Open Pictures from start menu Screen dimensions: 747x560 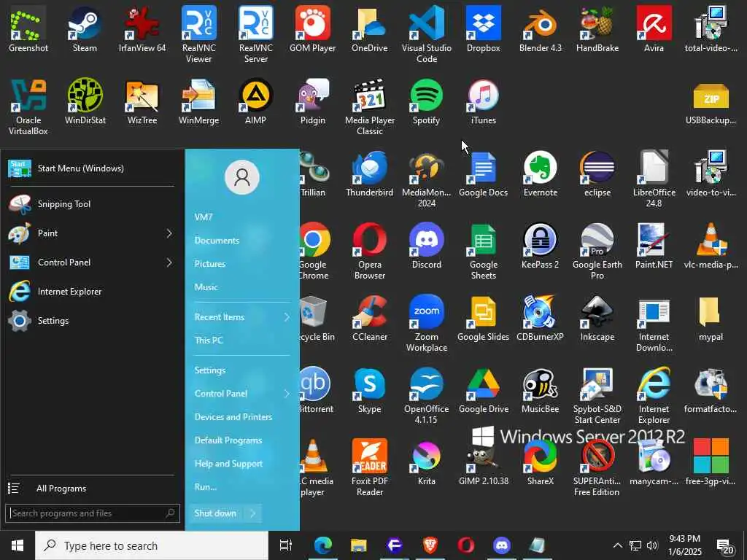(x=210, y=264)
